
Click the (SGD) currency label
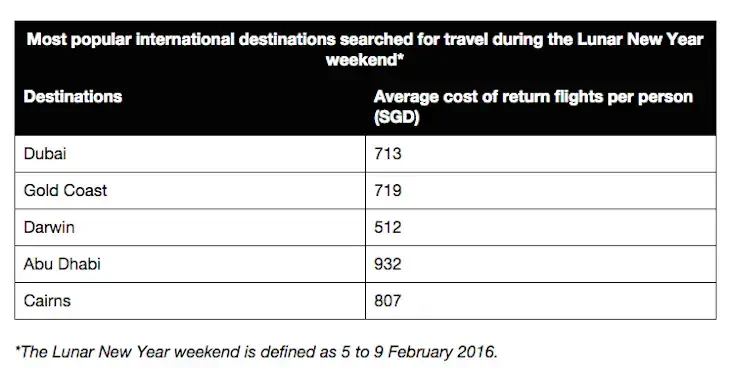[397, 117]
